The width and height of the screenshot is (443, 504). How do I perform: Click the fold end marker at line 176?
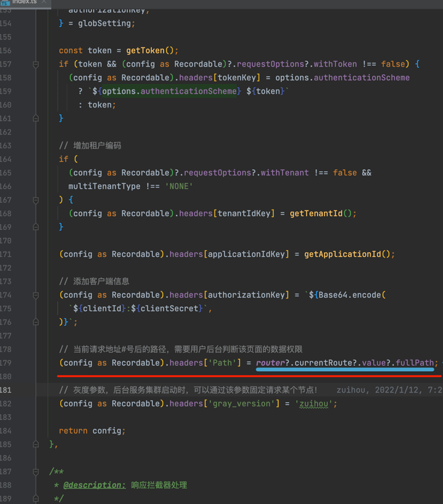36,322
